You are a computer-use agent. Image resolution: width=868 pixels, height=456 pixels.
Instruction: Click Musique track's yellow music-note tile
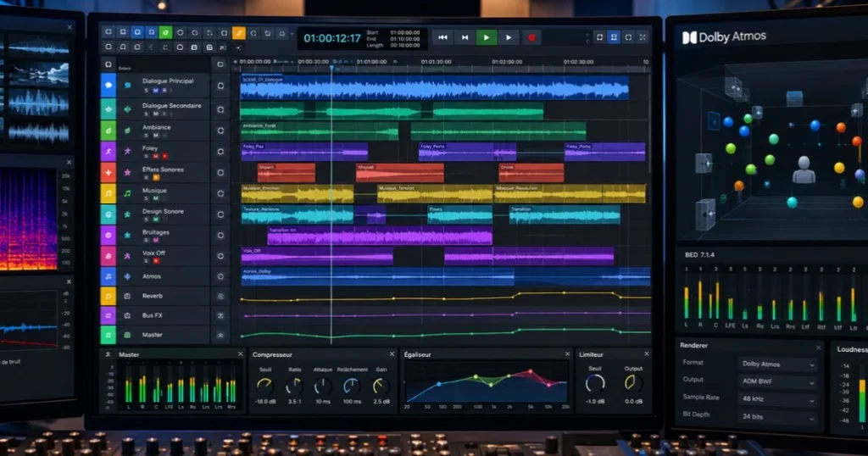pos(108,194)
